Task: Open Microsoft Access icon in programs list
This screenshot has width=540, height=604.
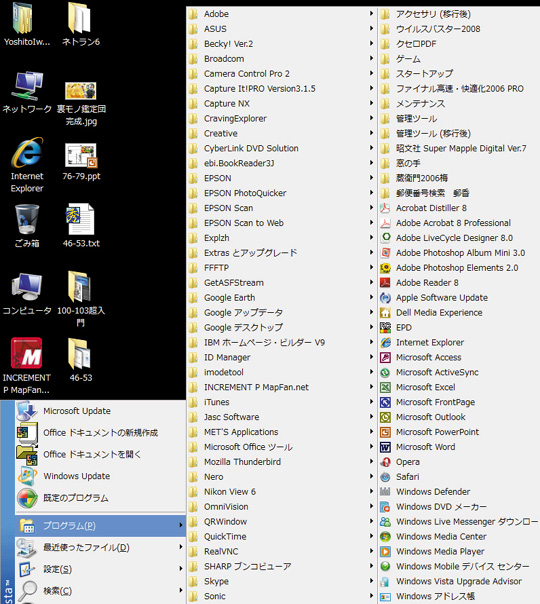Action: tap(385, 357)
